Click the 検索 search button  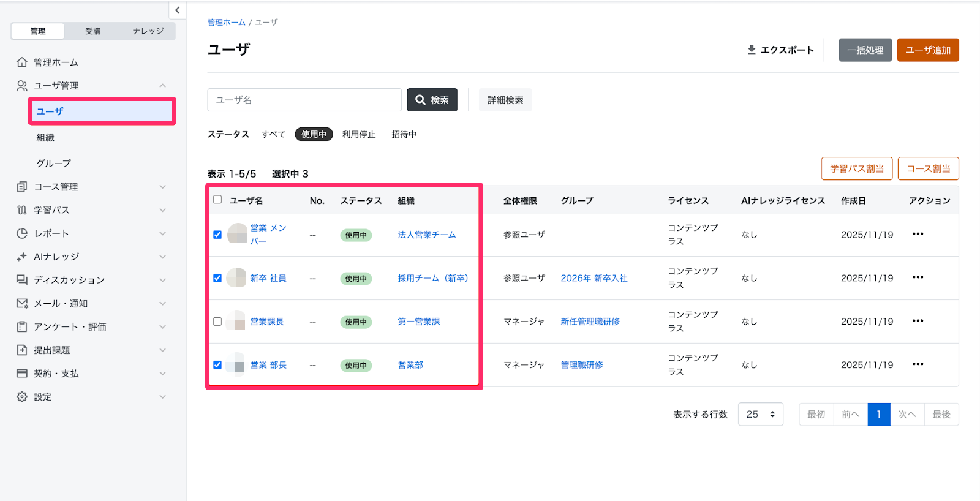click(x=432, y=100)
